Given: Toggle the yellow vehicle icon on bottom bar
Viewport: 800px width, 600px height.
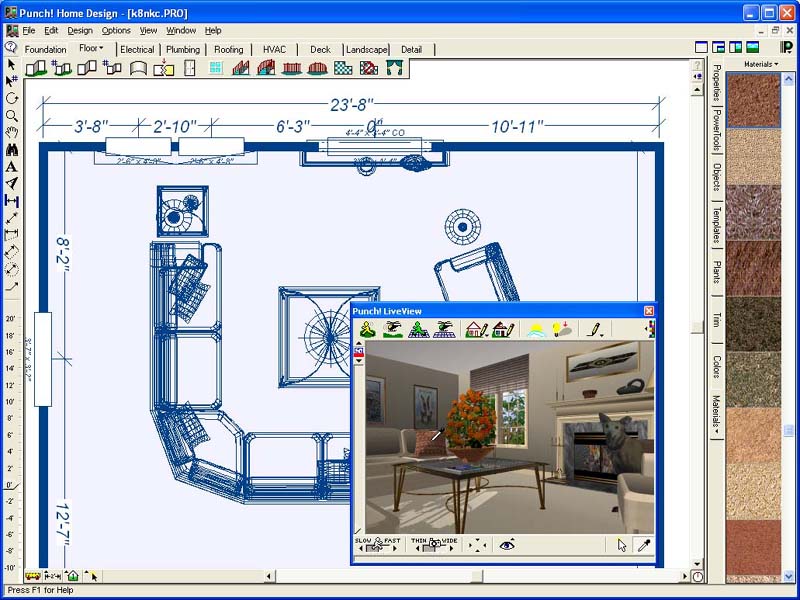Looking at the screenshot, I should (x=33, y=576).
